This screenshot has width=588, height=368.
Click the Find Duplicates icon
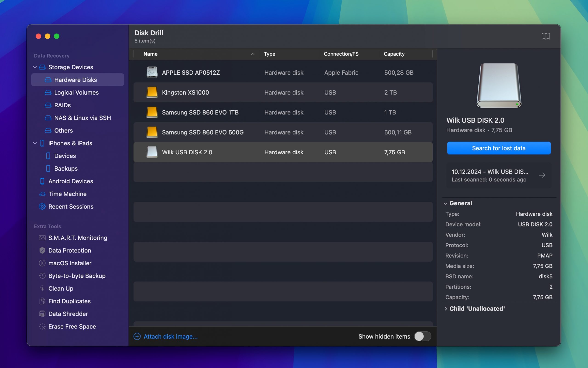click(42, 301)
